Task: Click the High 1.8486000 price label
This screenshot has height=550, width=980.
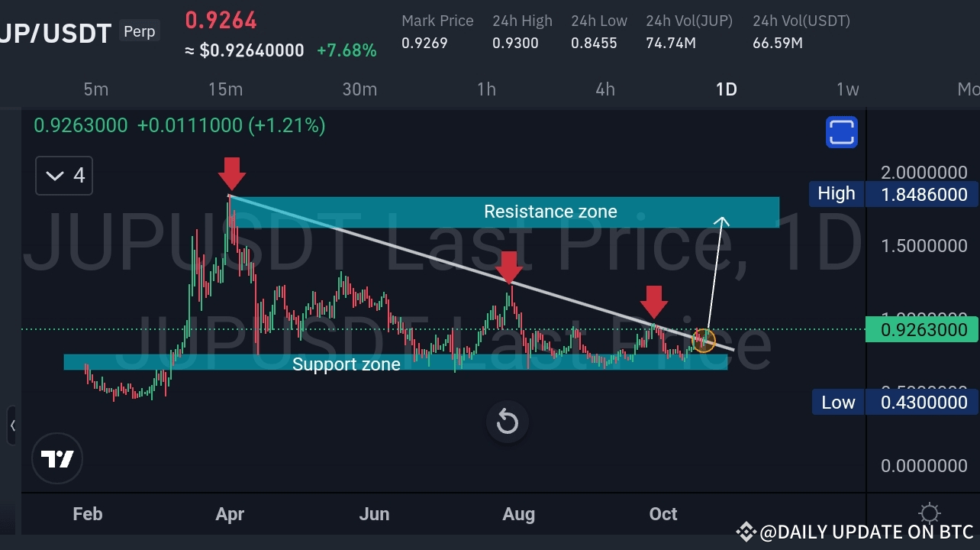Action: tap(891, 193)
